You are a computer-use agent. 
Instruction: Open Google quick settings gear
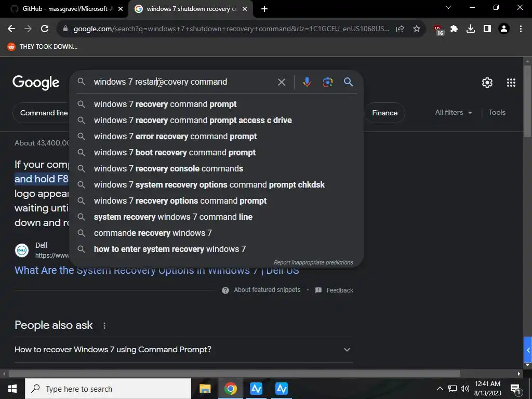487,83
